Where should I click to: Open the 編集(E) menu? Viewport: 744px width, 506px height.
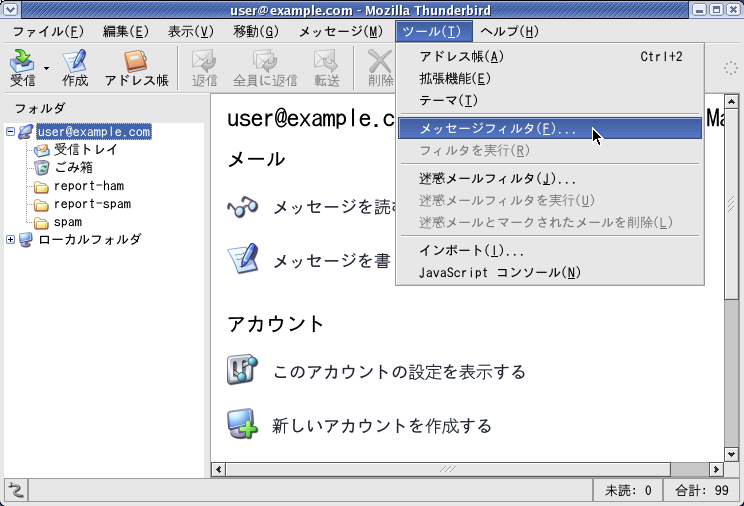tap(126, 31)
